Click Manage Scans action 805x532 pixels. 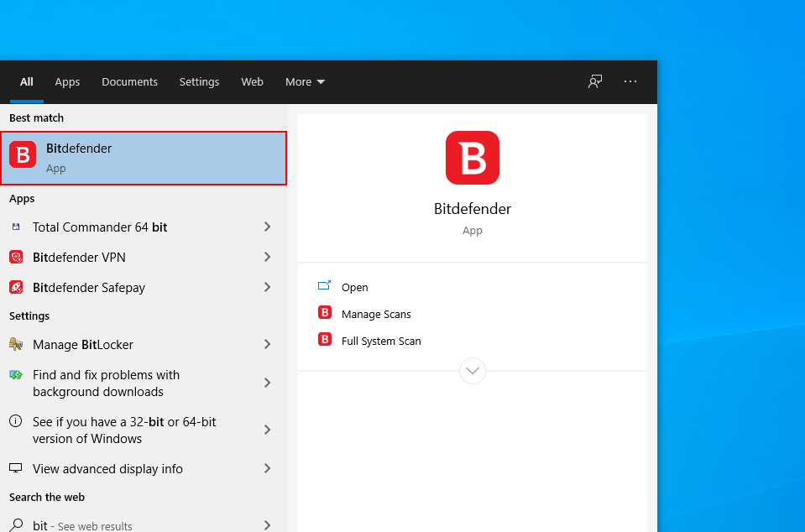tap(376, 314)
